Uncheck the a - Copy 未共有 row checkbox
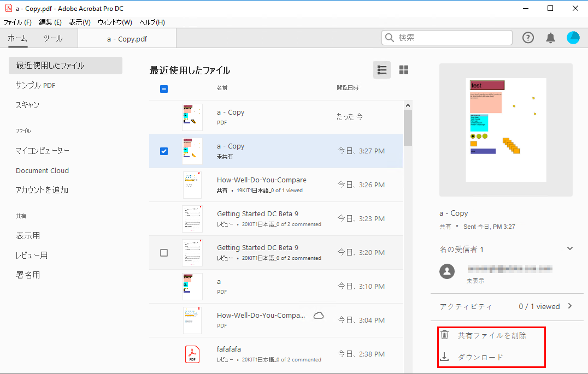Image resolution: width=588 pixels, height=374 pixels. (164, 151)
